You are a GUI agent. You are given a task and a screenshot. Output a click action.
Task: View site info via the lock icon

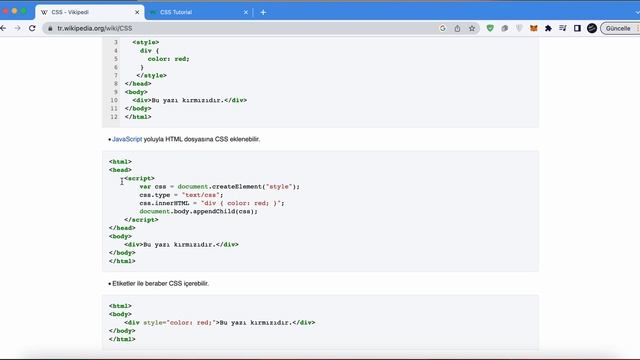tap(50, 28)
